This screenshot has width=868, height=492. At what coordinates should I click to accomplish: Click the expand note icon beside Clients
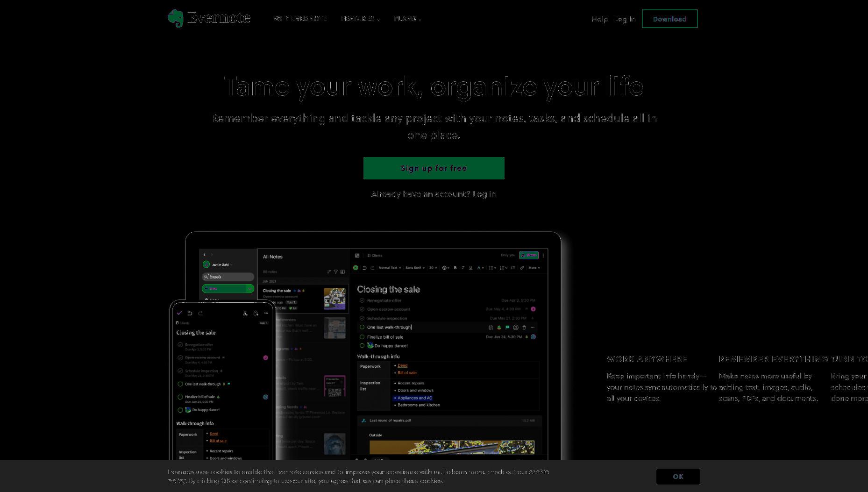(357, 256)
